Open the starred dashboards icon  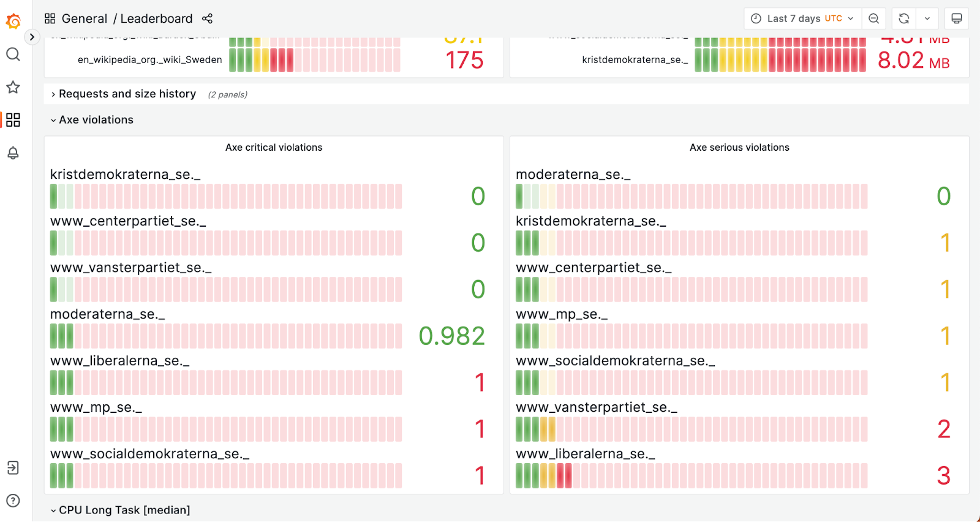coord(13,87)
